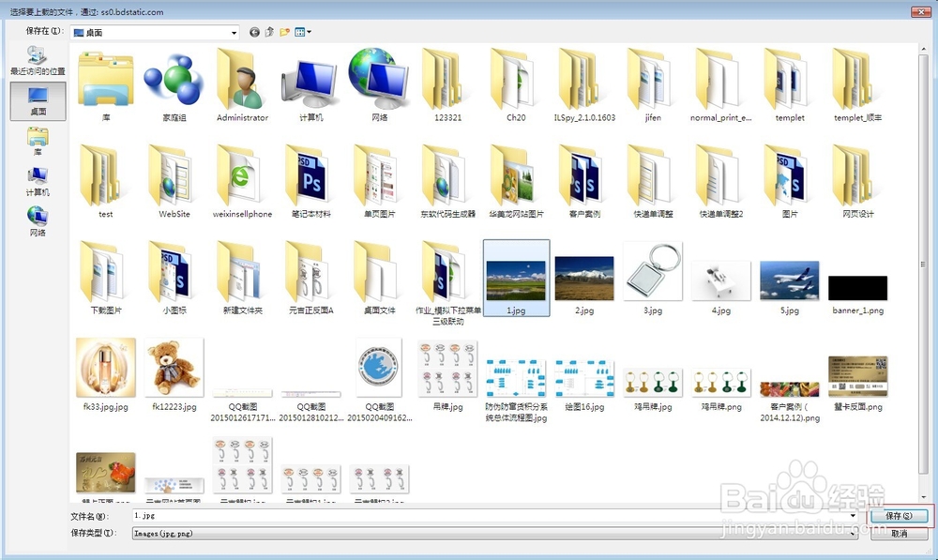Click the up-one-level folder icon
The image size is (938, 560).
click(269, 32)
